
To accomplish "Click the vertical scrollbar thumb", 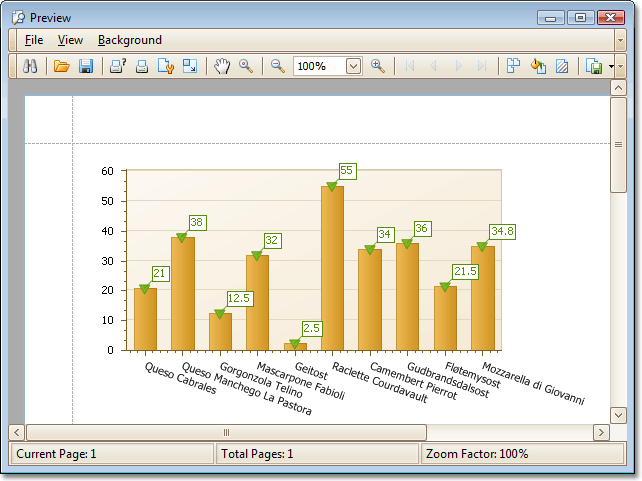I will (x=618, y=145).
